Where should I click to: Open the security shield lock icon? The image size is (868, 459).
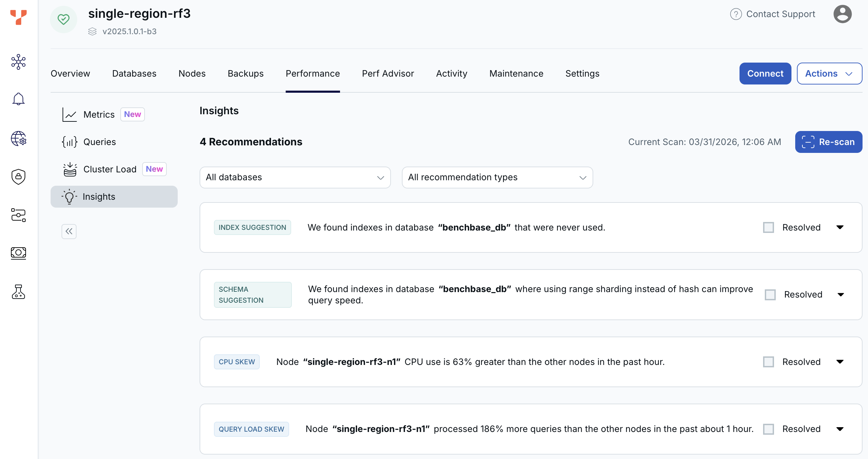coord(18,176)
